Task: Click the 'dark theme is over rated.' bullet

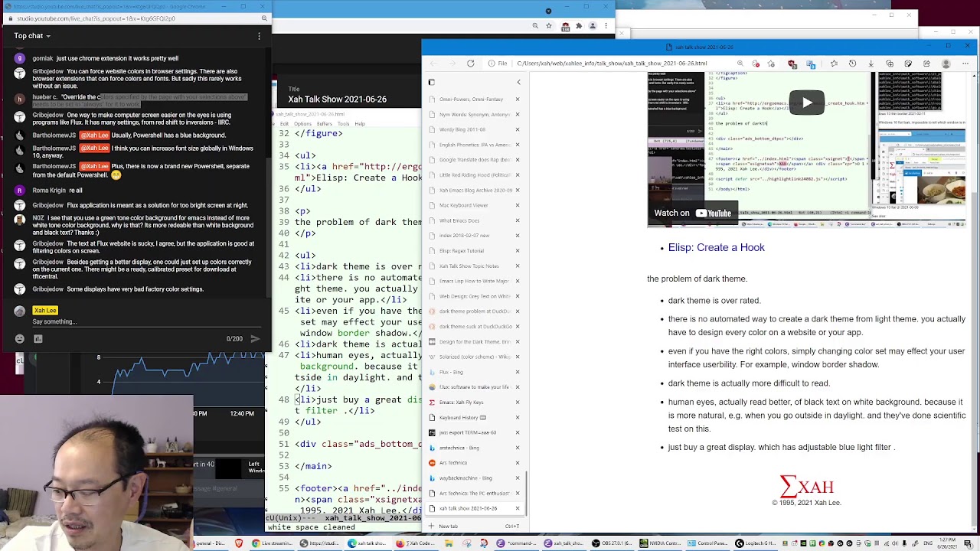Action: coord(714,301)
